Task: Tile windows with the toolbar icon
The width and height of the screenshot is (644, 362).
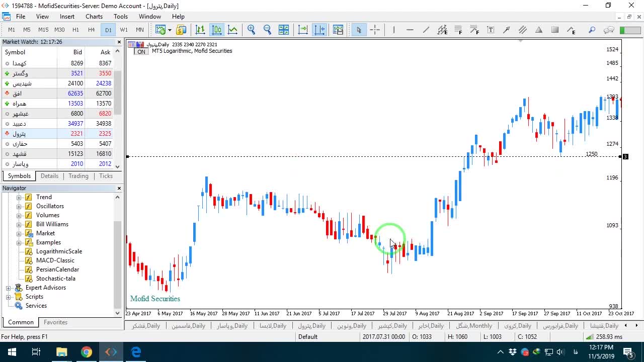Action: point(284,30)
